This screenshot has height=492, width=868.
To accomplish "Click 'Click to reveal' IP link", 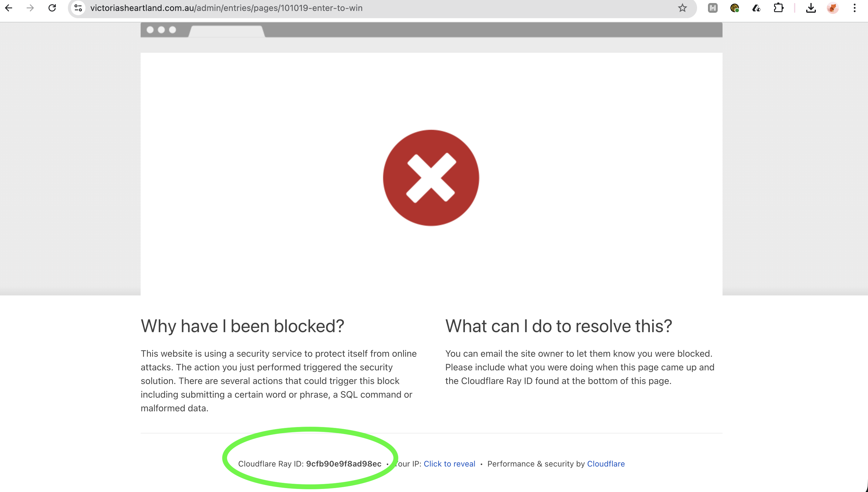I will [x=449, y=463].
